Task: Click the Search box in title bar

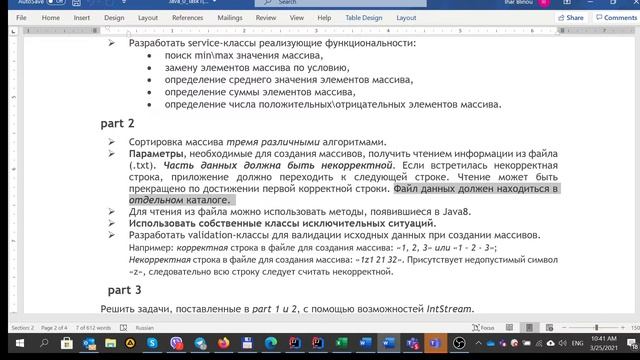Action: point(341,2)
